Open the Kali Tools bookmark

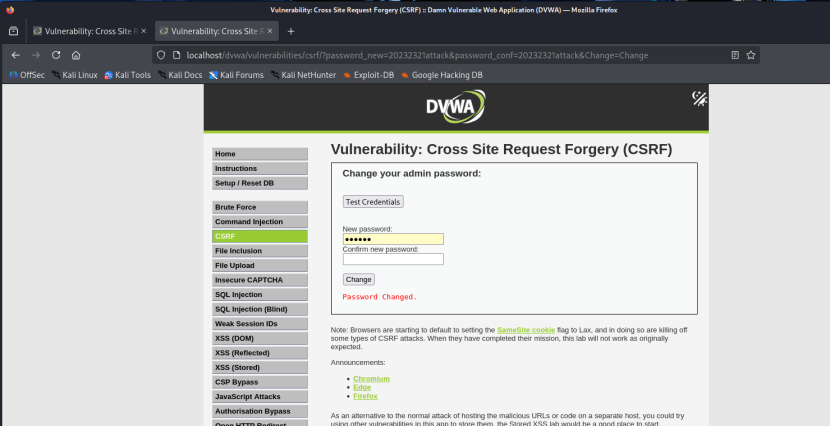128,75
